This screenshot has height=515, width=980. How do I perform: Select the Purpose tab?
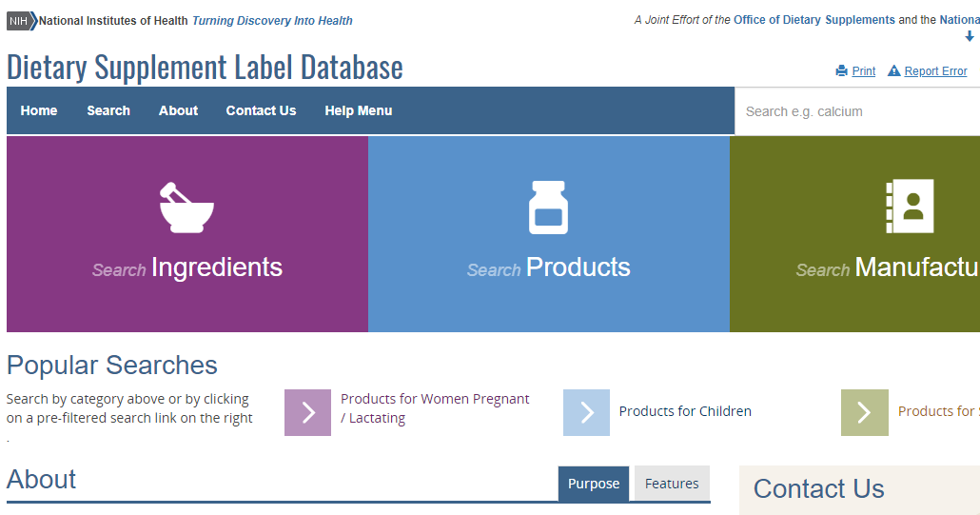pos(594,484)
